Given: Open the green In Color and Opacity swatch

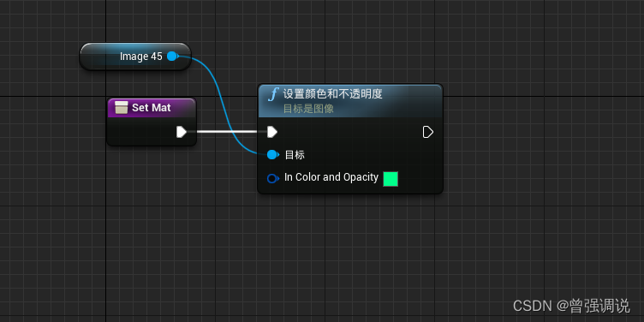Looking at the screenshot, I should [391, 179].
